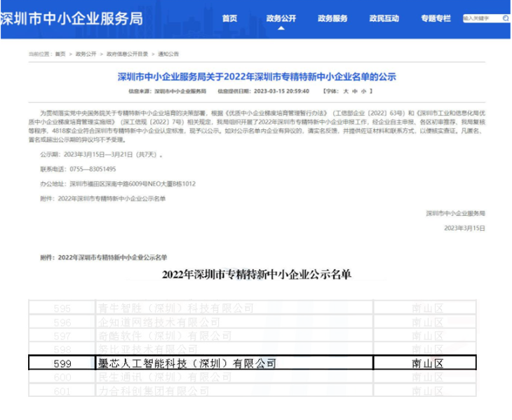
Task: Click company 企知道网络技术有限公司
Action: (159, 322)
